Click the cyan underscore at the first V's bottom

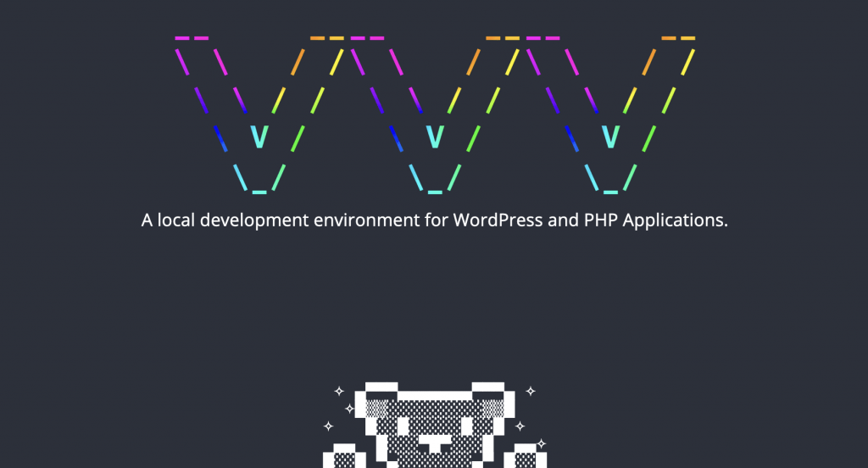point(259,191)
